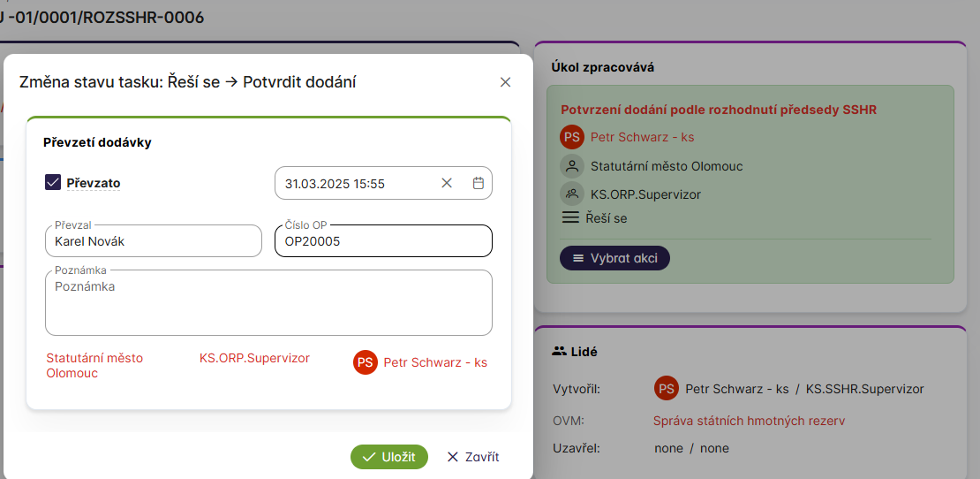Click the Převzal name input field
Image resolution: width=980 pixels, height=479 pixels.
point(154,240)
